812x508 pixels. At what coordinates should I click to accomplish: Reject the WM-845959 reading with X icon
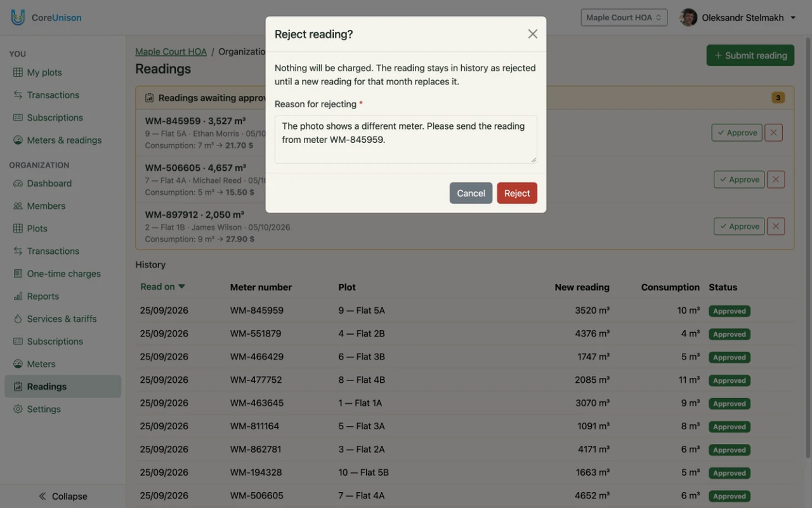[x=773, y=133]
